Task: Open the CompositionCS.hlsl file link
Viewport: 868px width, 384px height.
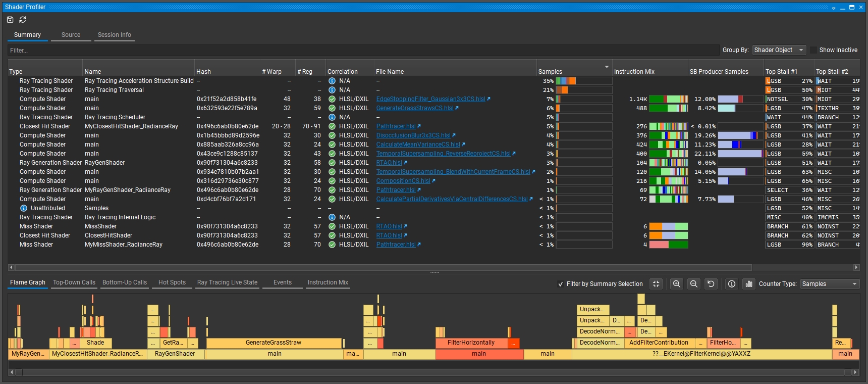Action: 403,181
